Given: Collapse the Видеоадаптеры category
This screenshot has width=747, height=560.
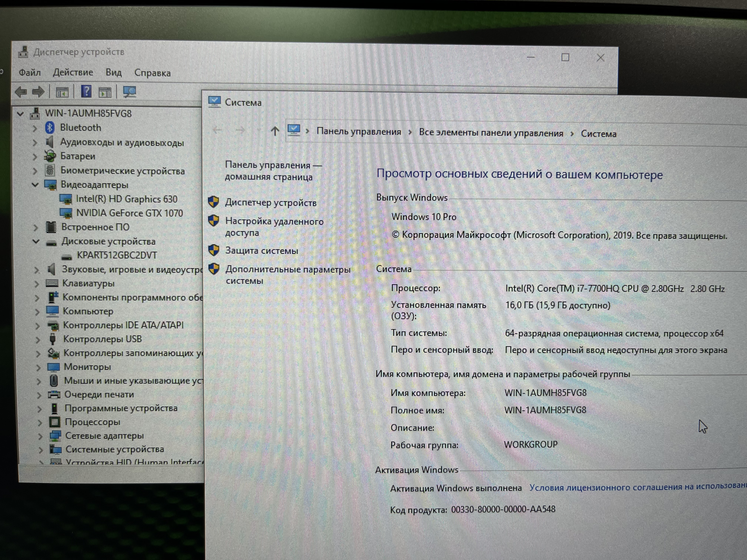Looking at the screenshot, I should pyautogui.click(x=35, y=185).
